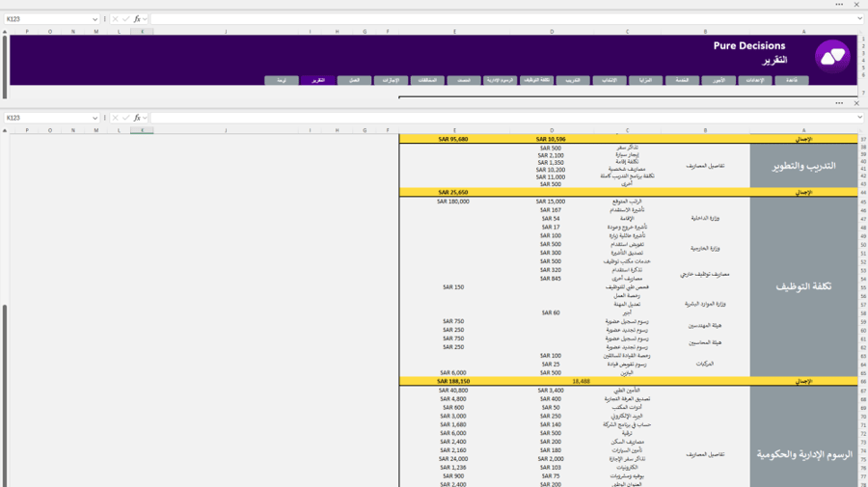Click the lower pane vertical scrollbar thumb
Image resolution: width=868 pixels, height=487 pixels.
tap(5, 395)
